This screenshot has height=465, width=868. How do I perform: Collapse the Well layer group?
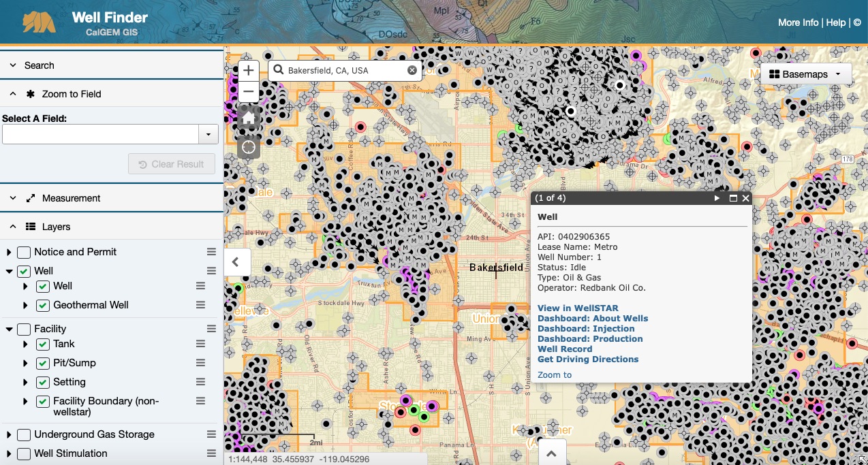(9, 271)
